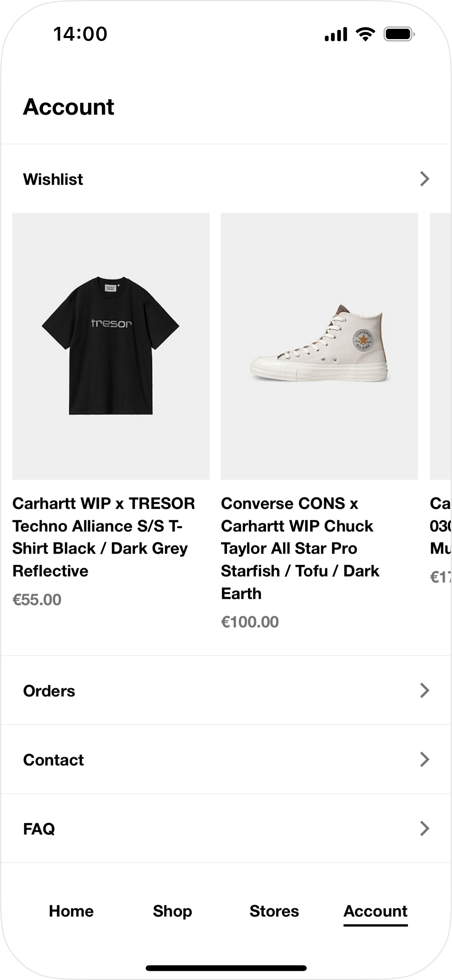Open FAQ chevron arrow
Screen dimensions: 452x980
coord(424,829)
